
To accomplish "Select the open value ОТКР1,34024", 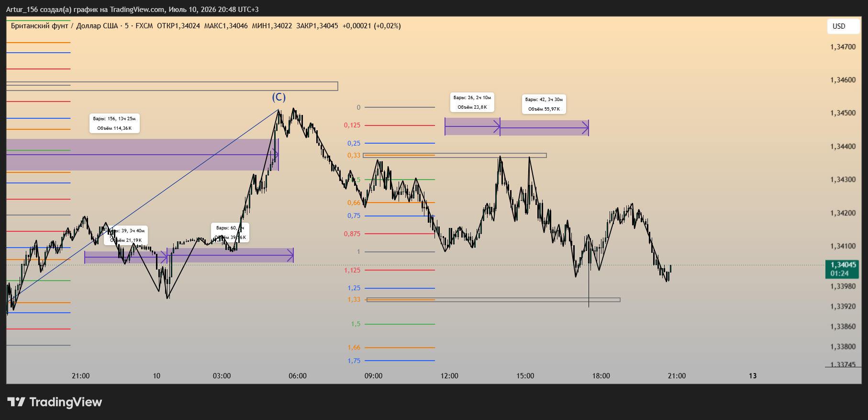I will tap(178, 26).
